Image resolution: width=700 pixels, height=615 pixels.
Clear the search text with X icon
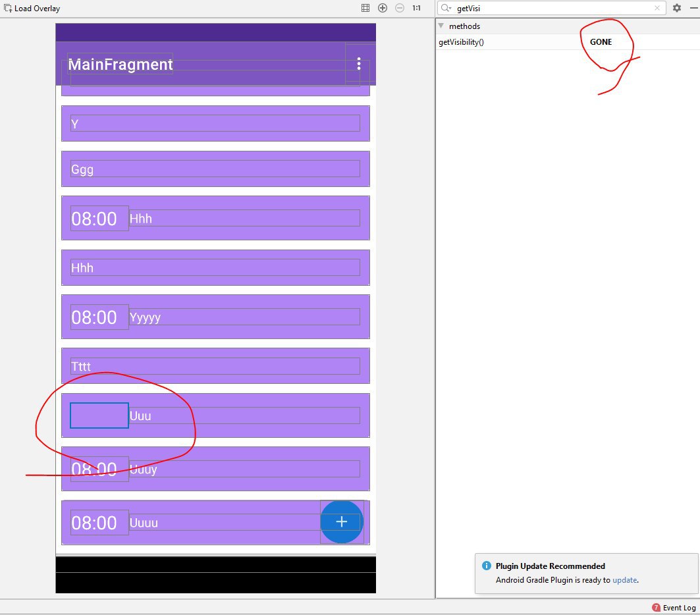pos(657,8)
